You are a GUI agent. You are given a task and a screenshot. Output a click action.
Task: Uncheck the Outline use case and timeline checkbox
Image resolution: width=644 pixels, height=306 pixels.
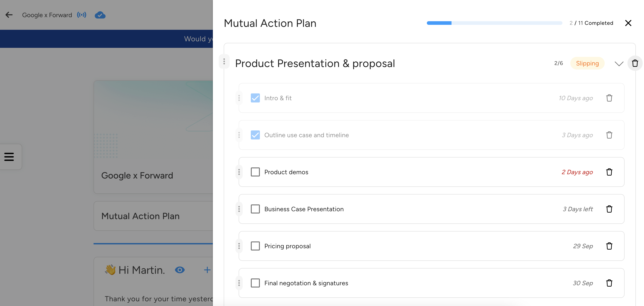click(x=255, y=135)
